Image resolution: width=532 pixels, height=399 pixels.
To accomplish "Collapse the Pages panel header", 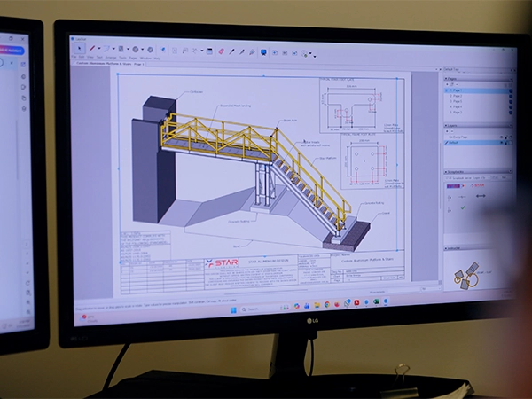I will point(478,79).
